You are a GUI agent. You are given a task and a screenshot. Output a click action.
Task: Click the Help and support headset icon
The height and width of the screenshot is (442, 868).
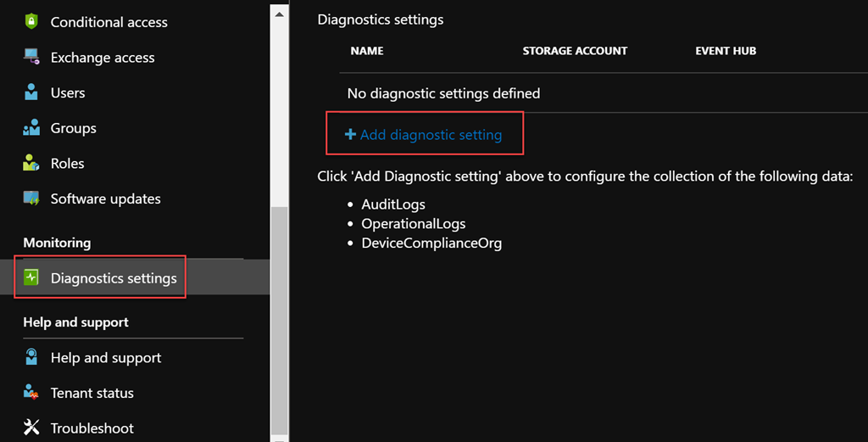click(x=31, y=357)
